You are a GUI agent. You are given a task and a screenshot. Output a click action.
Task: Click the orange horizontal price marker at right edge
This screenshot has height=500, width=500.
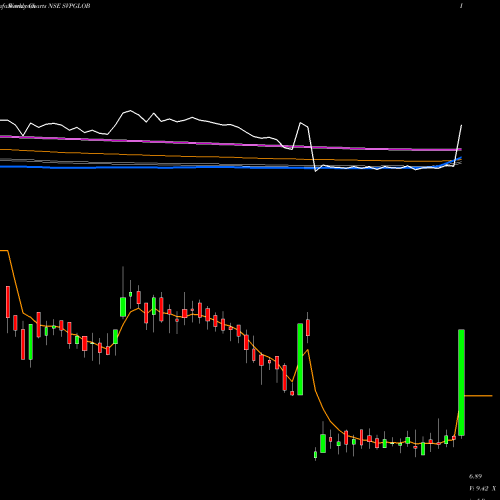click(478, 396)
